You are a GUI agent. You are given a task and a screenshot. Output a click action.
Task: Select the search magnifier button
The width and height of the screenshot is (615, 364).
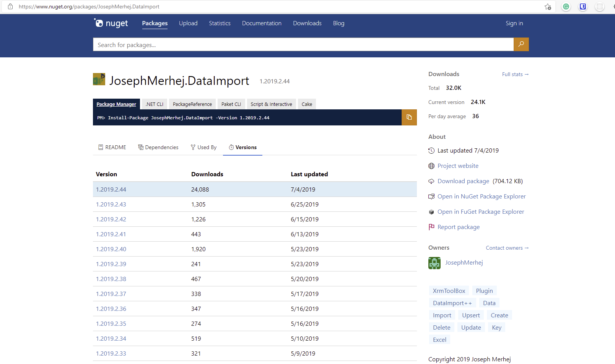(x=521, y=44)
